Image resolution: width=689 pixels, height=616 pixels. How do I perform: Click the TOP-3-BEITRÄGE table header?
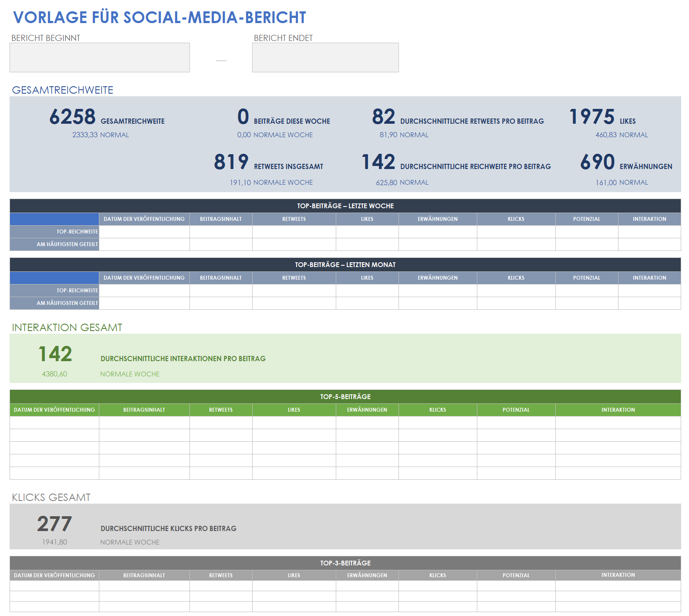pos(345,563)
